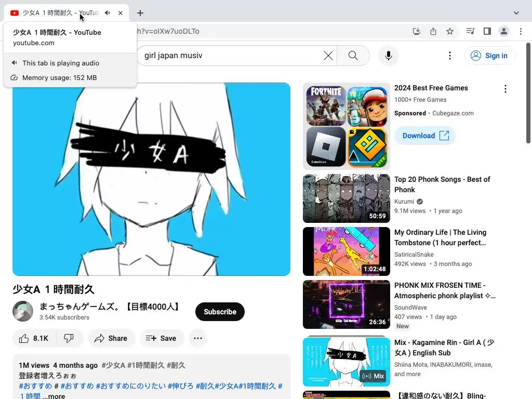The width and height of the screenshot is (532, 399).
Task: Open a new browser tab
Action: [x=140, y=13]
